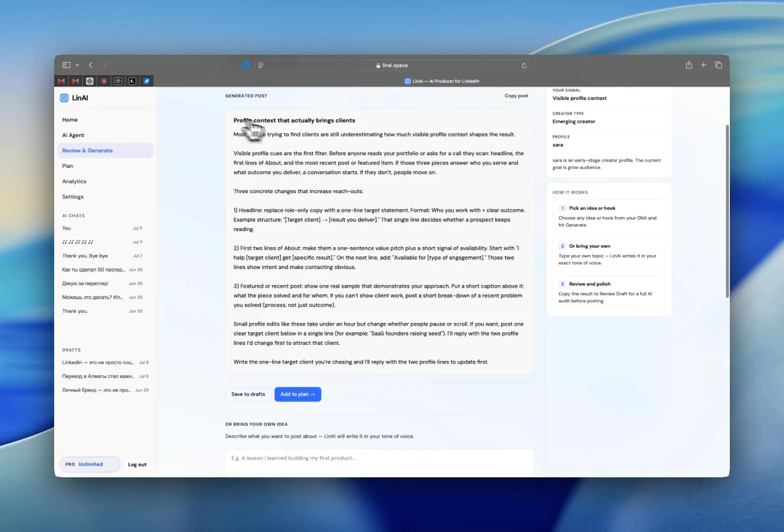
Task: Open chat Как ты сделал 50 паспор...
Action: pyautogui.click(x=102, y=269)
